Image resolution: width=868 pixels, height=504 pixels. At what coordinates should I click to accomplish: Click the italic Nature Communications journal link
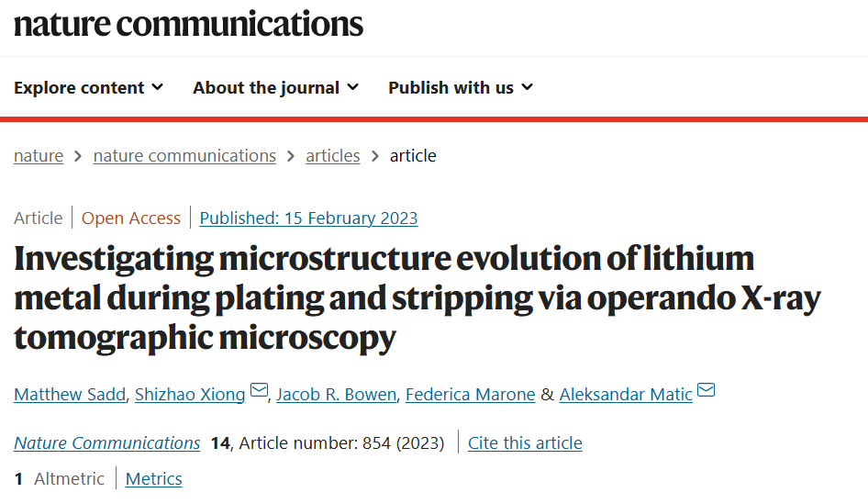point(106,443)
